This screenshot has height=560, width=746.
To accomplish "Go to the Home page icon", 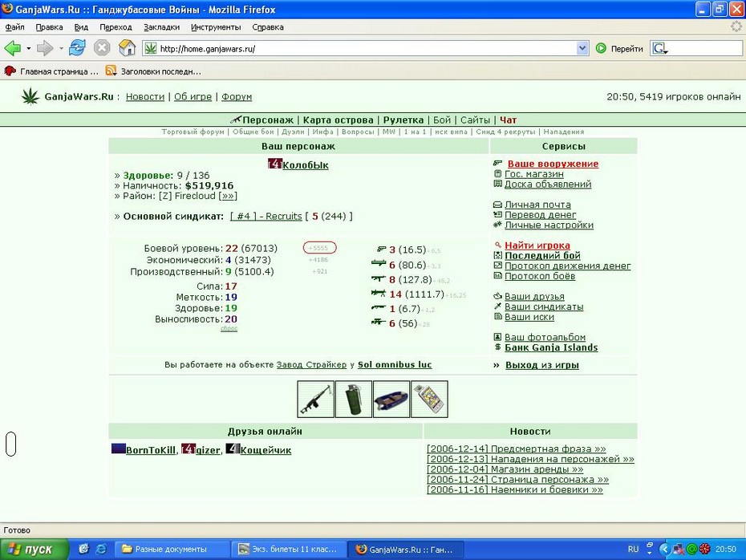I will click(127, 47).
